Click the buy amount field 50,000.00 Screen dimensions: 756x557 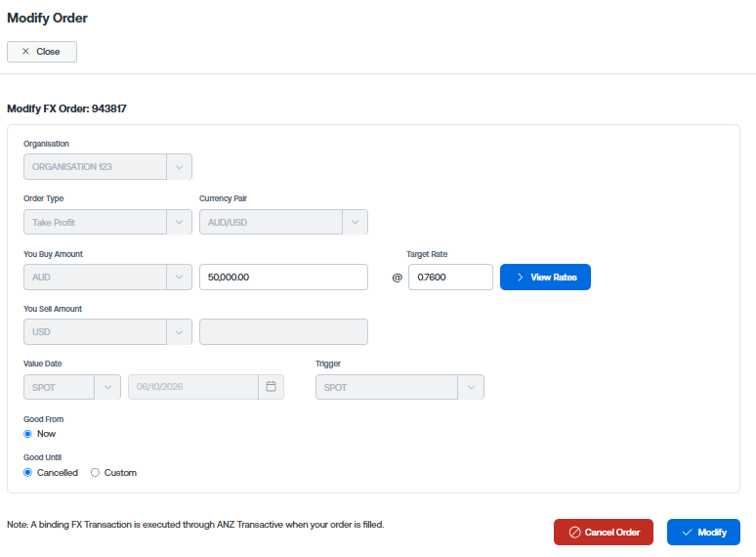coord(283,277)
